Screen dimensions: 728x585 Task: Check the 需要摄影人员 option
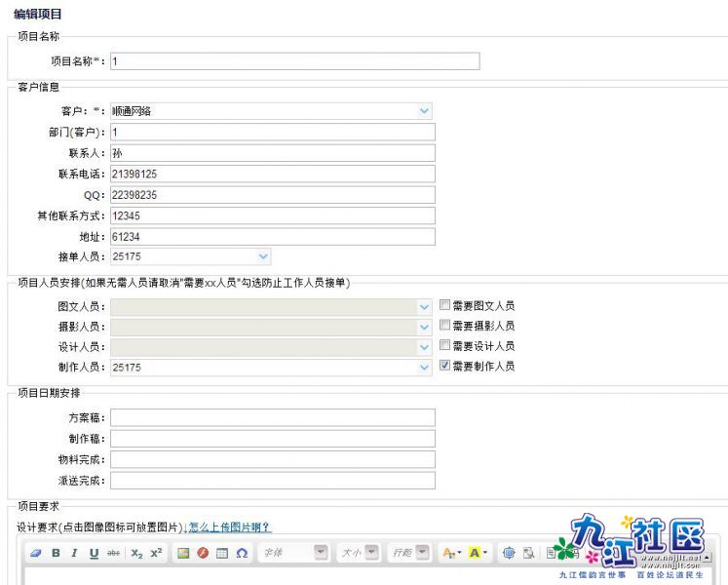445,326
